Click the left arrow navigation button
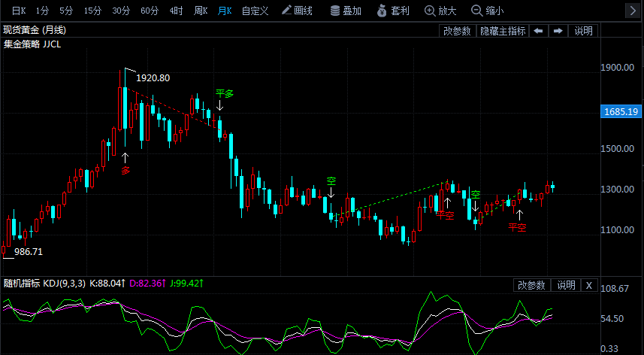Viewport: 644px width, 355px height. pyautogui.click(x=538, y=31)
